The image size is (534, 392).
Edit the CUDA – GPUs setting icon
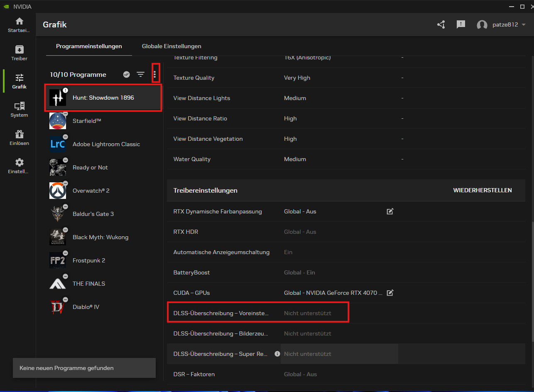click(x=390, y=293)
